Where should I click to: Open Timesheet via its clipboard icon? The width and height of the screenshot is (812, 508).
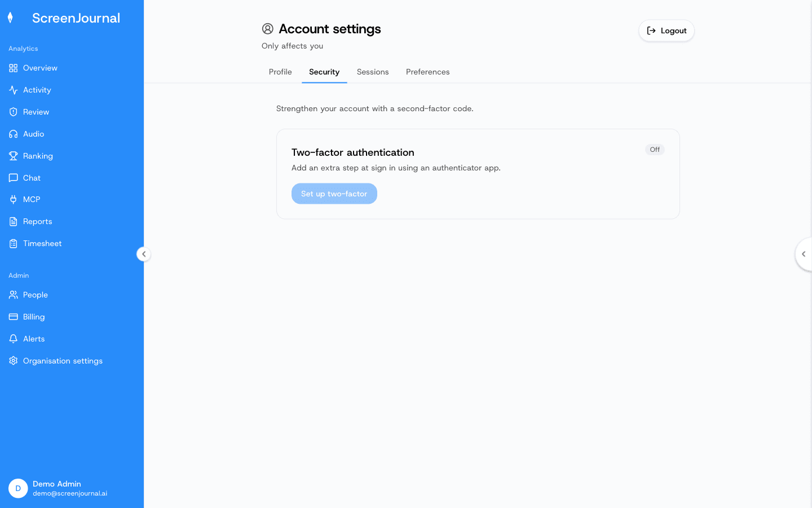(14, 244)
